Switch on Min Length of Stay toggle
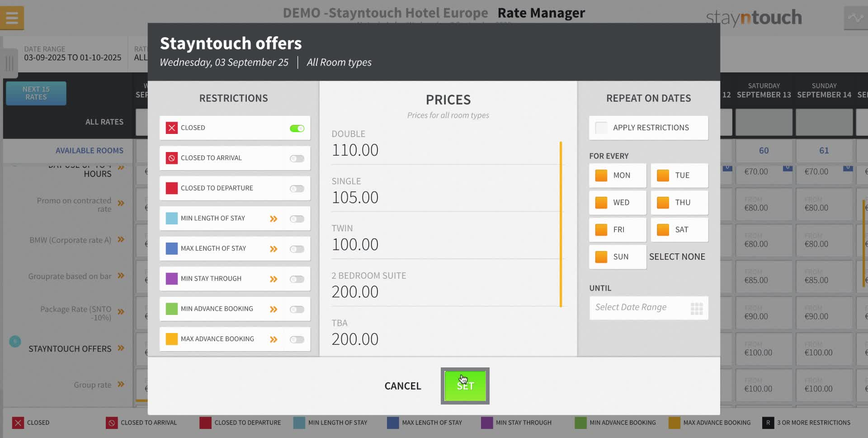Viewport: 868px width, 438px height. pyautogui.click(x=297, y=219)
